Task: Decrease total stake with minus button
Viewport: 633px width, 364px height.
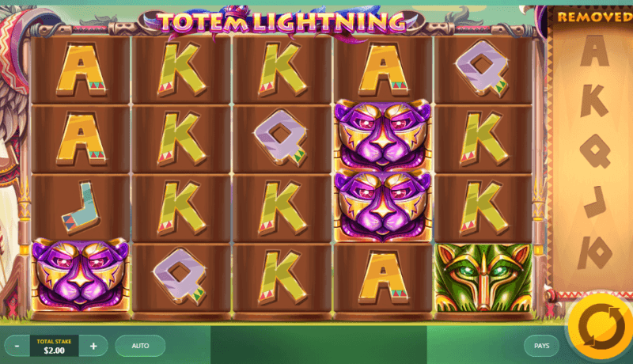Action: click(17, 346)
